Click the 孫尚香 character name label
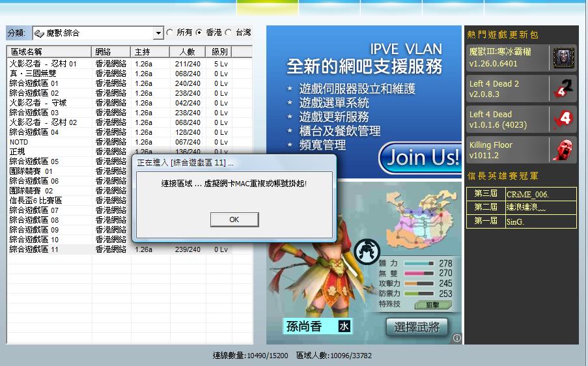 [304, 326]
